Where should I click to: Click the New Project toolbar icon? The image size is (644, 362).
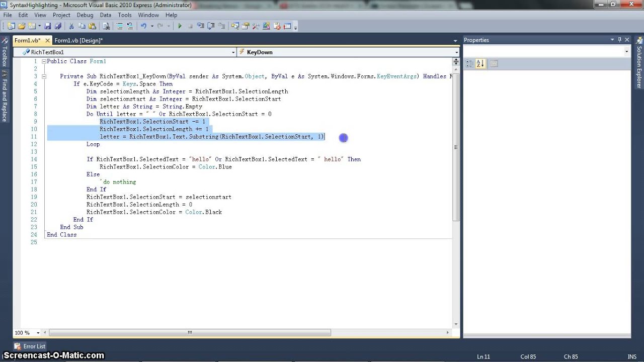click(x=11, y=26)
